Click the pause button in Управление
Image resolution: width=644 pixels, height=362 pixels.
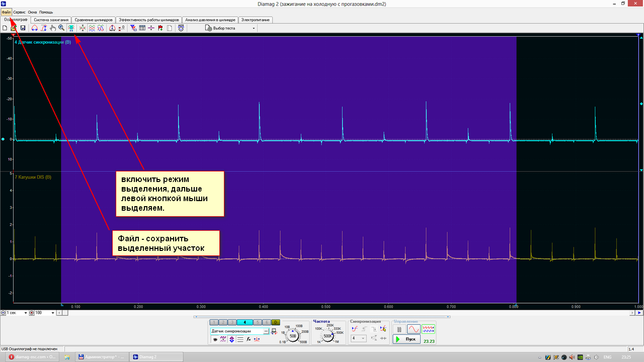click(x=399, y=329)
